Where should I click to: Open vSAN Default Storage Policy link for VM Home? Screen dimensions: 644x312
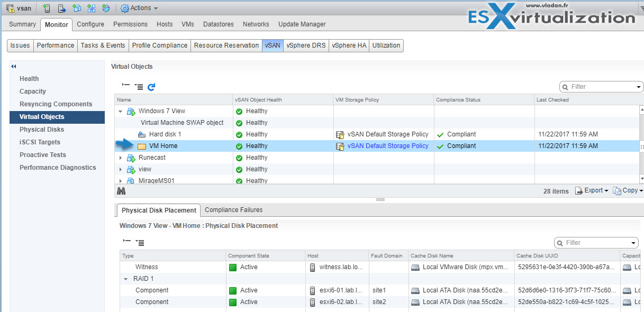(x=388, y=146)
